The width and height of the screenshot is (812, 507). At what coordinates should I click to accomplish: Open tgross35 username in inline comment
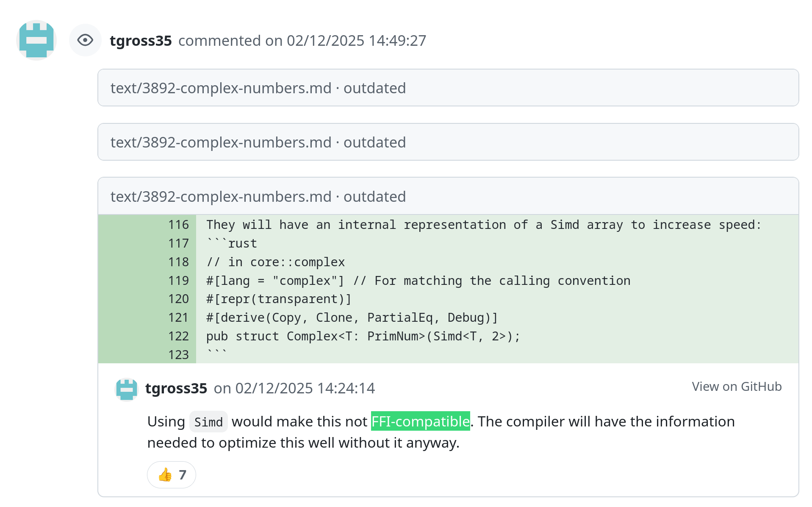[176, 388]
